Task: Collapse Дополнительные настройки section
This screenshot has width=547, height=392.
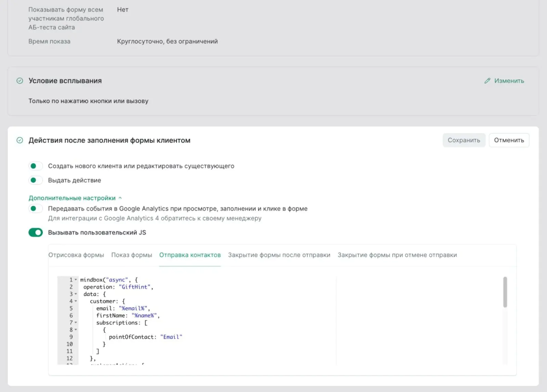Action: pos(75,198)
